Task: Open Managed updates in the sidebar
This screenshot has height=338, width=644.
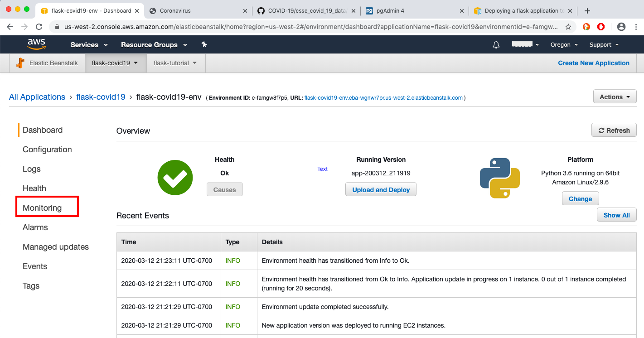Action: coord(56,247)
